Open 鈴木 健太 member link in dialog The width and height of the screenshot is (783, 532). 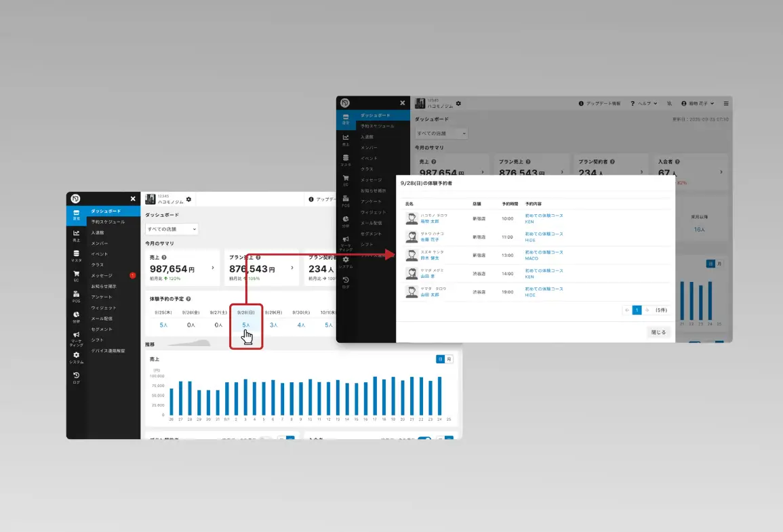(429, 258)
